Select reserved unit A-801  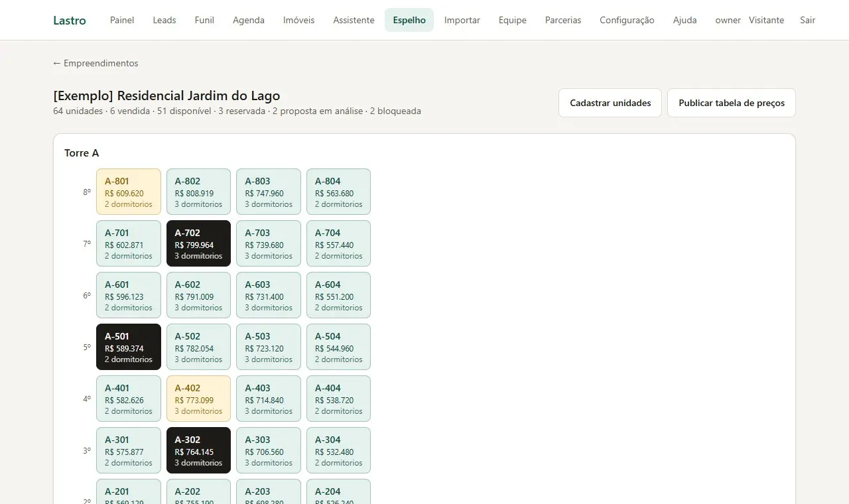tap(129, 192)
